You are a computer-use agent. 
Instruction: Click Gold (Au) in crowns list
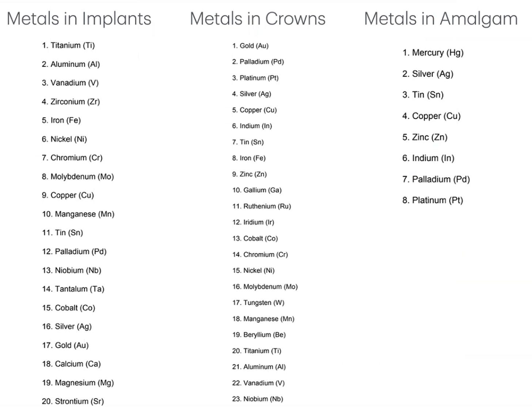[x=250, y=46]
